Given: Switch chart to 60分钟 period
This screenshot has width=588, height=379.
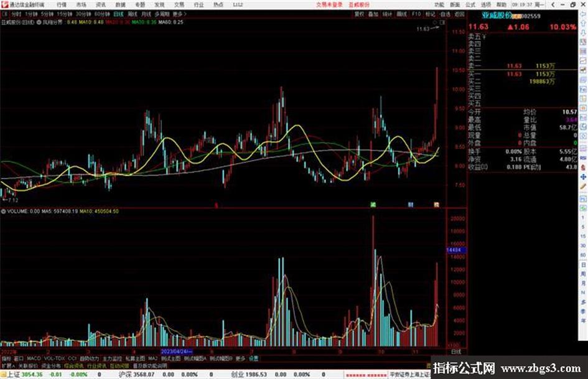Looking at the screenshot, I should point(102,14).
